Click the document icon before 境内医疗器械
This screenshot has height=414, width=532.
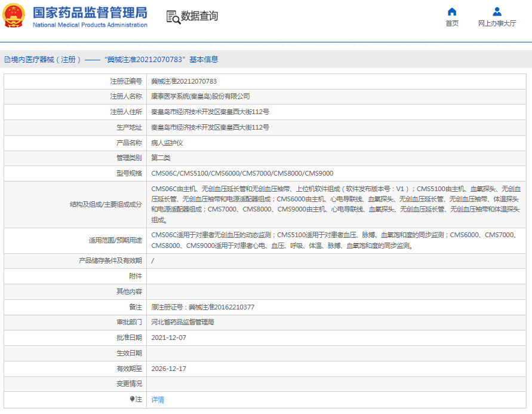(7, 60)
